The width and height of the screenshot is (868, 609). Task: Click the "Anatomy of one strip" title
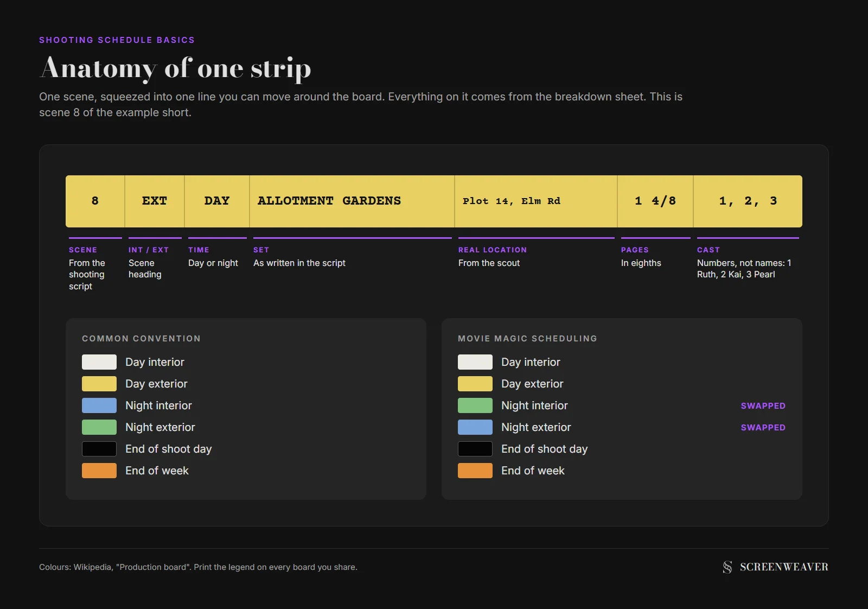[176, 68]
